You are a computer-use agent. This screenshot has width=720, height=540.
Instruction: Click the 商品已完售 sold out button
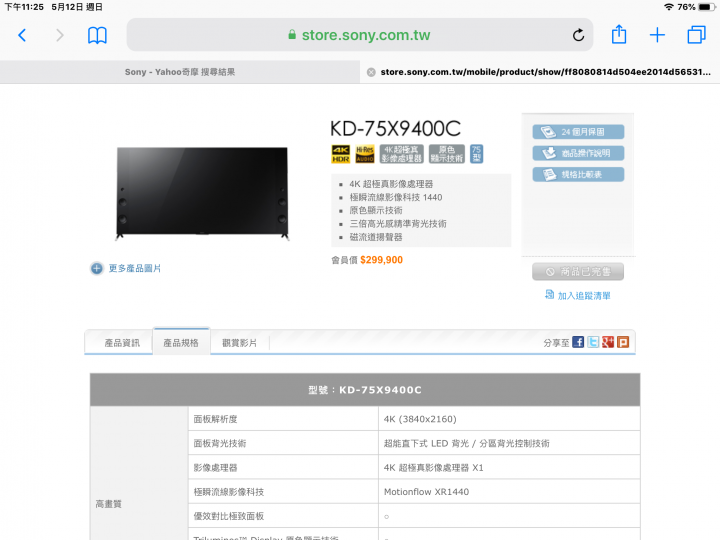(x=578, y=272)
